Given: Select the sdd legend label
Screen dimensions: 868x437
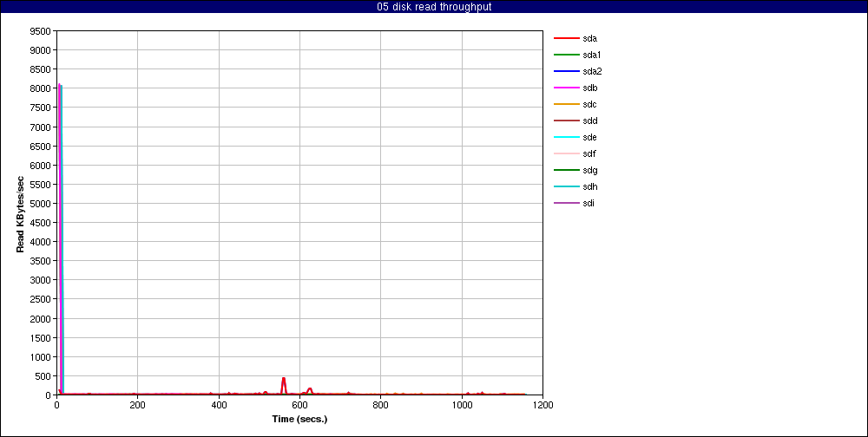Looking at the screenshot, I should click(589, 121).
